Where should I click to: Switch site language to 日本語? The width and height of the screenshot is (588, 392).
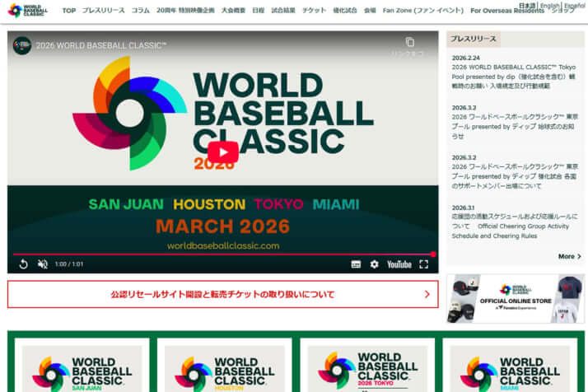pyautogui.click(x=527, y=6)
